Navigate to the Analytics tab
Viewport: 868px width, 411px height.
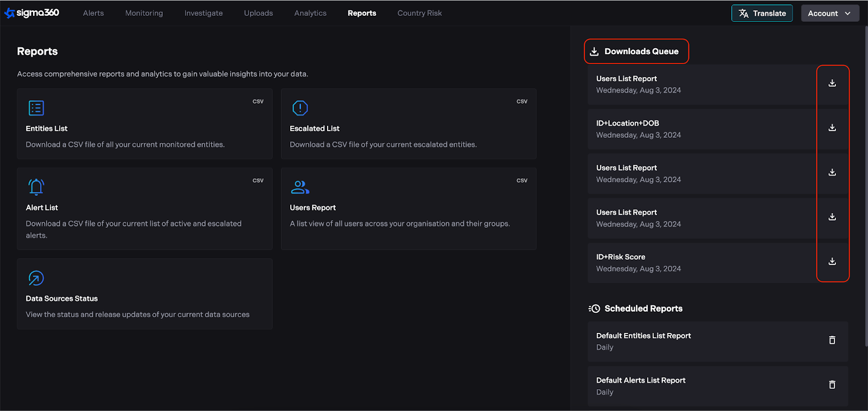pyautogui.click(x=310, y=13)
